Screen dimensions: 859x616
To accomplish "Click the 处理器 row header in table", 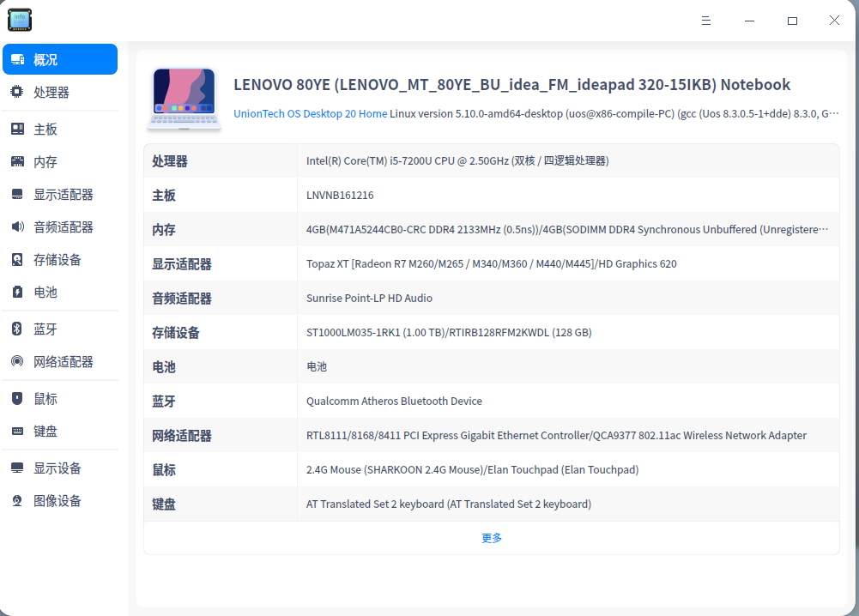I will coord(170,161).
